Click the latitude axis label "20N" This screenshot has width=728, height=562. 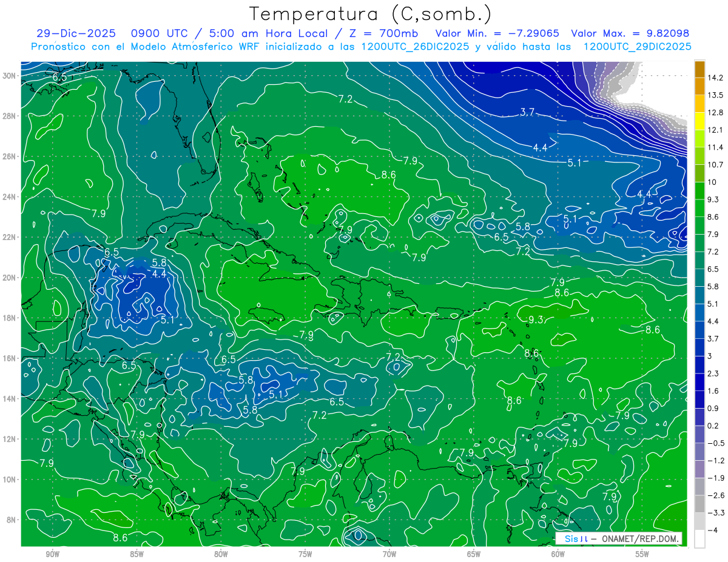point(10,278)
